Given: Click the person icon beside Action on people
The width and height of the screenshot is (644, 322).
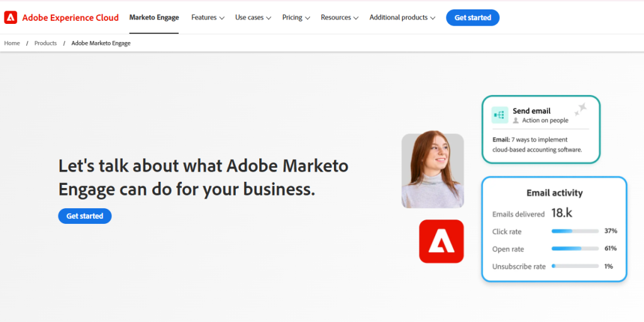Looking at the screenshot, I should [x=516, y=121].
